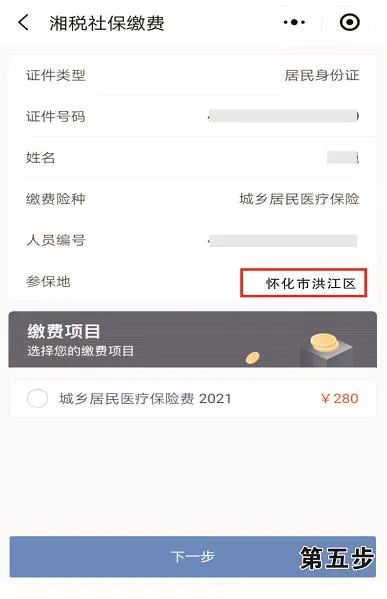
Task: Click the small falling coin icon
Action: pos(253,358)
